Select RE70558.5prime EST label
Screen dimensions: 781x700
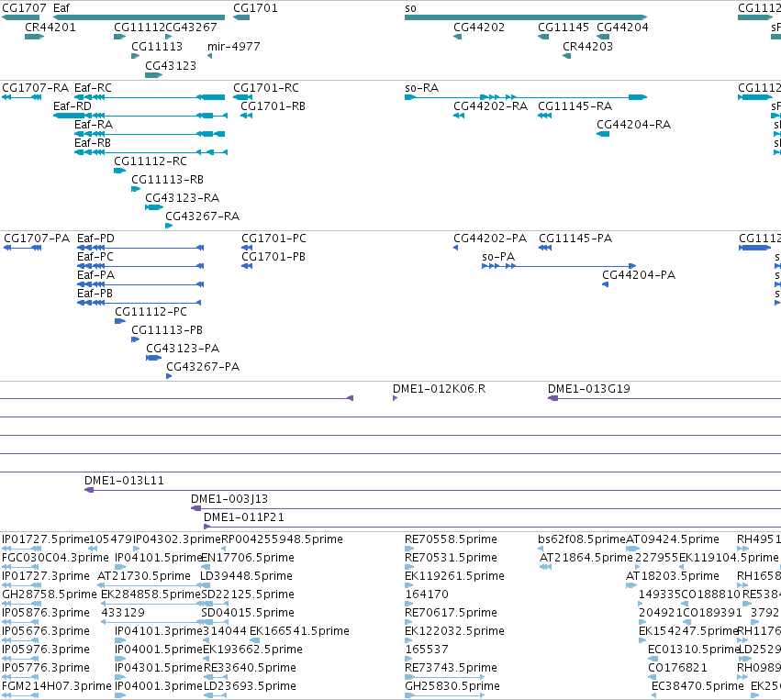pyautogui.click(x=452, y=539)
